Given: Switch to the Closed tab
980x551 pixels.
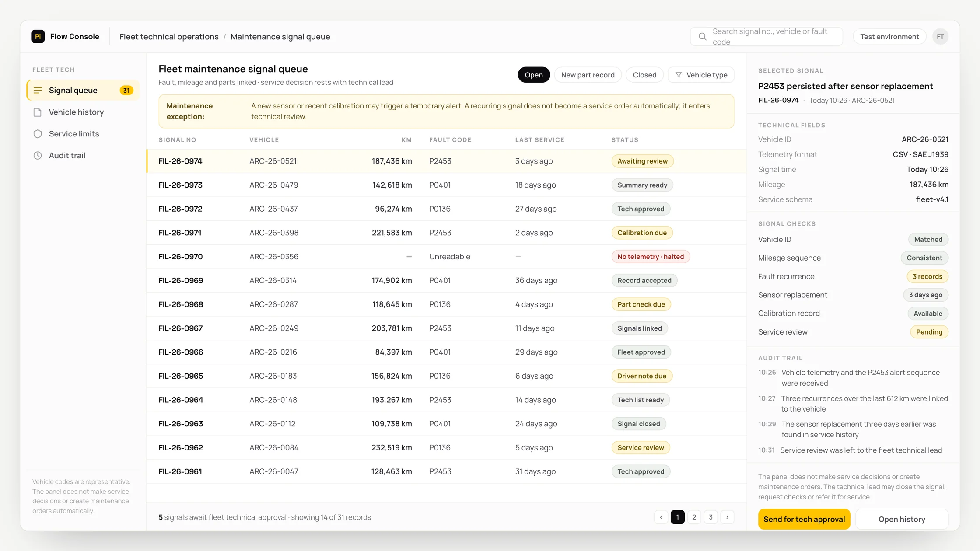Looking at the screenshot, I should 644,75.
